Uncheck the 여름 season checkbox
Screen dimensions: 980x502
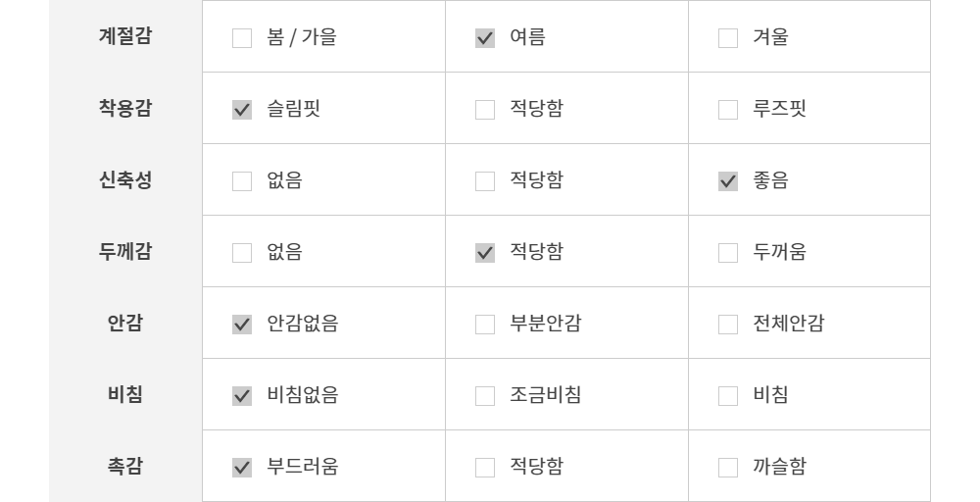click(x=485, y=38)
